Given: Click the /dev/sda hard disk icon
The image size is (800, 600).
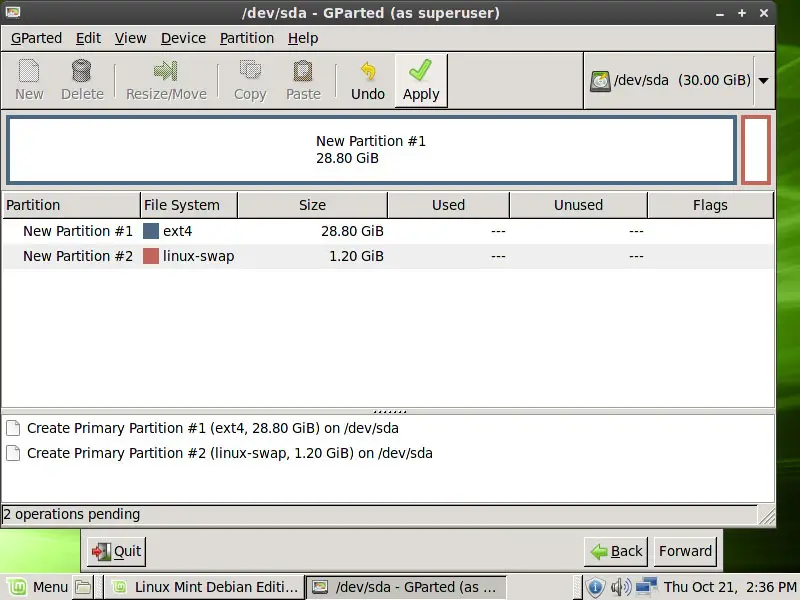Looking at the screenshot, I should pos(600,81).
